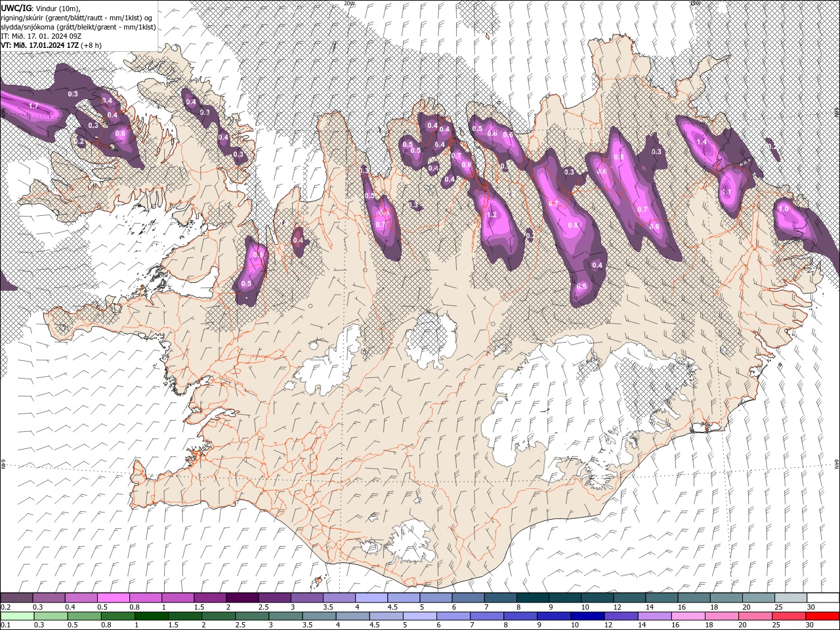Image resolution: width=840 pixels, height=630 pixels.
Task: Select the '1.1' precipitation value on the map
Action: coord(726,192)
